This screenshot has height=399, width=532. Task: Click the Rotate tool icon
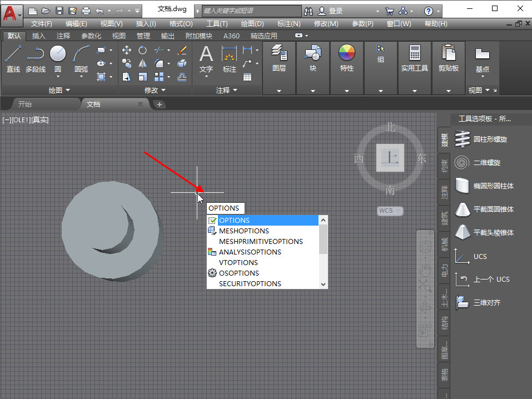click(x=142, y=50)
